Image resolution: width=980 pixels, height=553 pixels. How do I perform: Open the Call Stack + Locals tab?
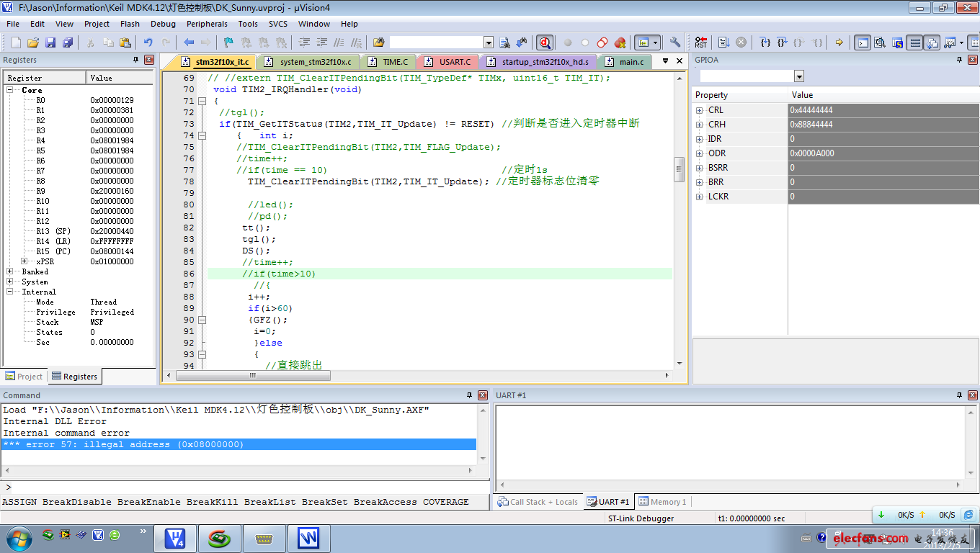point(538,502)
